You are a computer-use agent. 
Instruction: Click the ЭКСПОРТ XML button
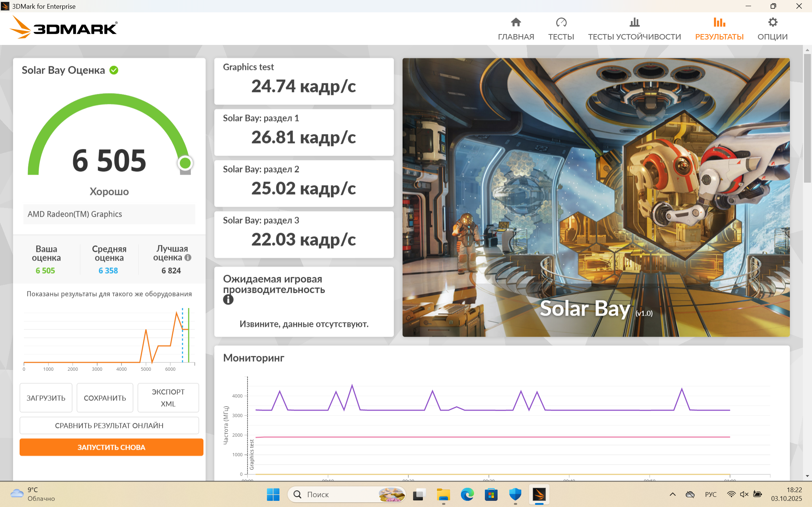[x=168, y=398]
